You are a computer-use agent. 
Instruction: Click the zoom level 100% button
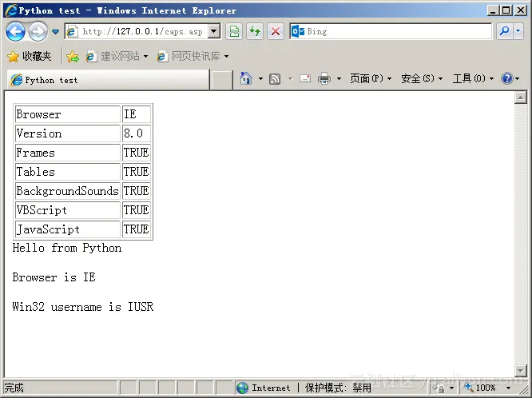480,388
